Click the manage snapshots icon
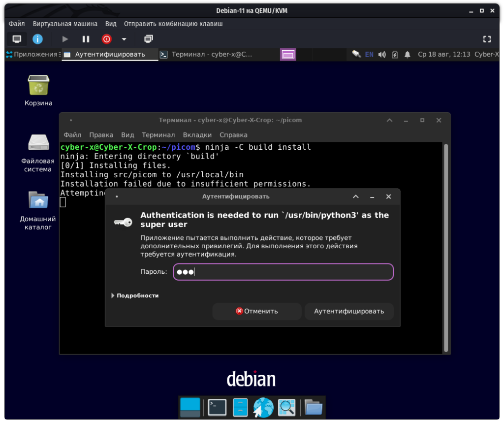This screenshot has width=504, height=424. (148, 39)
